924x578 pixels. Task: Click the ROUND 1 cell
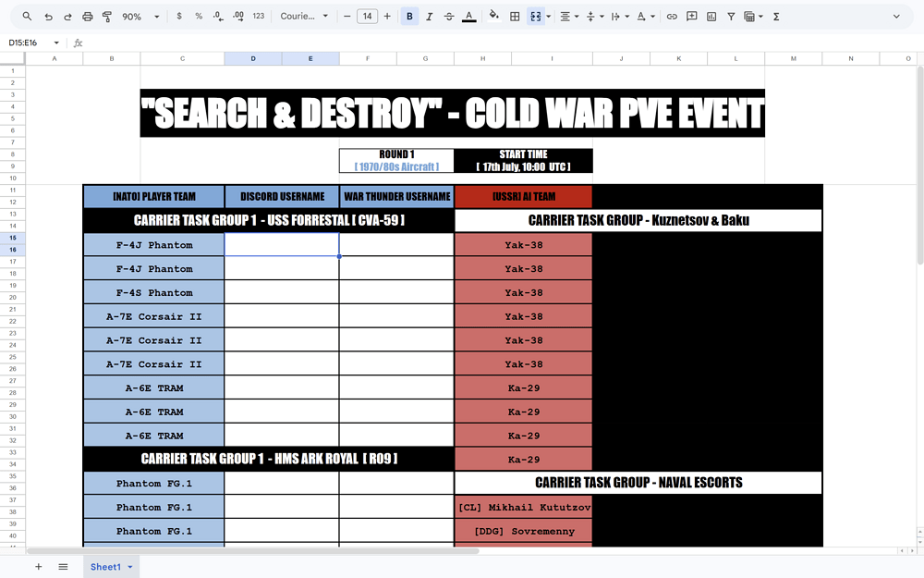(396, 160)
